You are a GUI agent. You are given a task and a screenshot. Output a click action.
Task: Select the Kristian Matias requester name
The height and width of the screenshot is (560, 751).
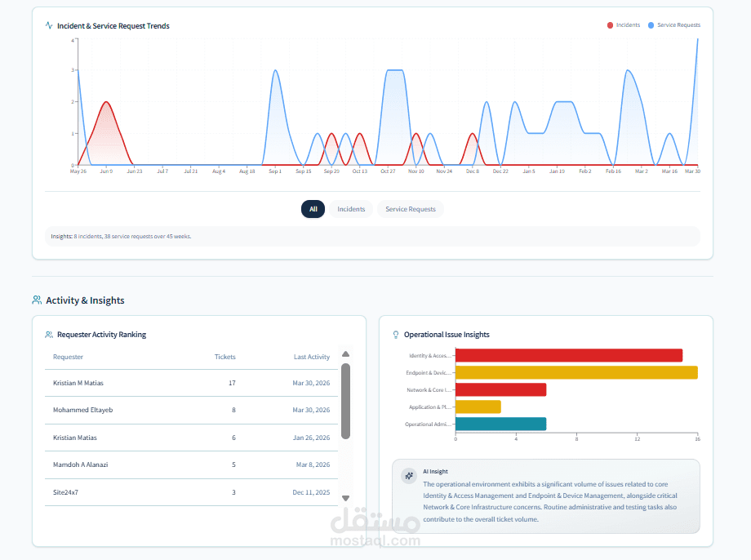click(x=75, y=438)
